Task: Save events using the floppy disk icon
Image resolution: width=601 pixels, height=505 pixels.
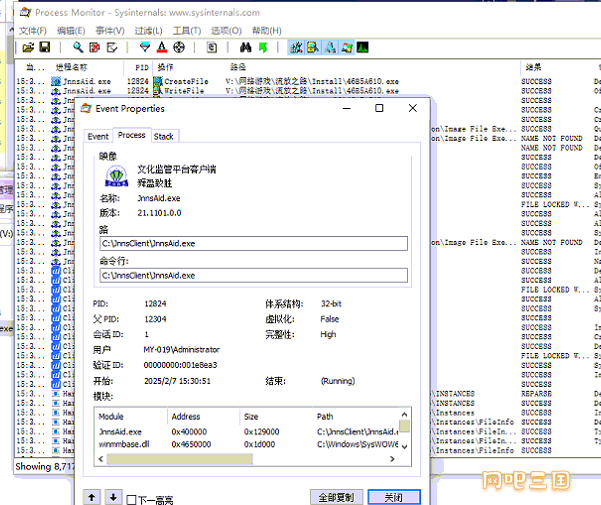Action: click(x=45, y=47)
